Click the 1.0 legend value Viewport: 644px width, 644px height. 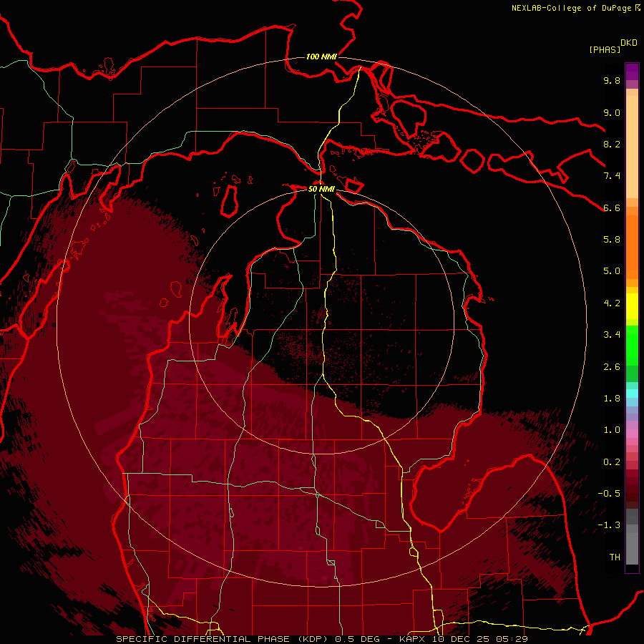(612, 430)
